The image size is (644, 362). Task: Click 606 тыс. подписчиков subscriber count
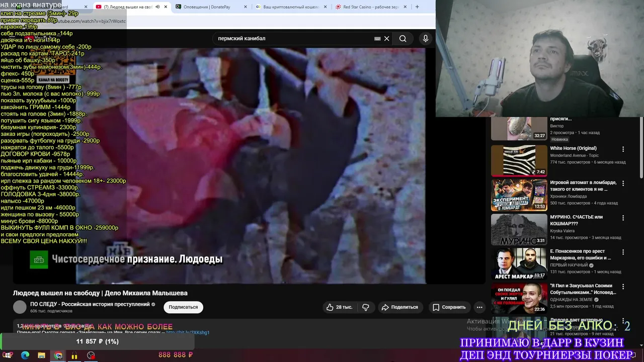[x=51, y=311]
